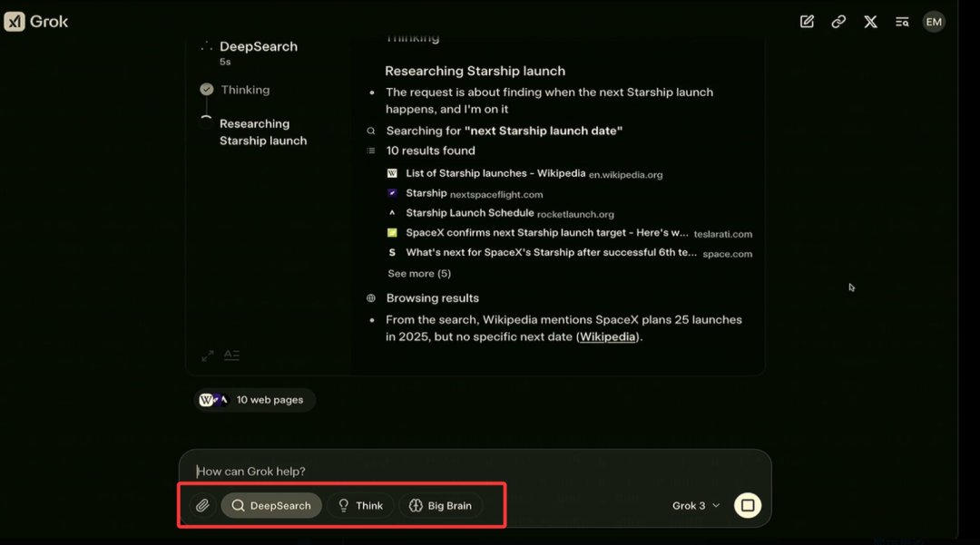The image size is (980, 545).
Task: Click the nextspaceflight favicon
Action: click(392, 193)
